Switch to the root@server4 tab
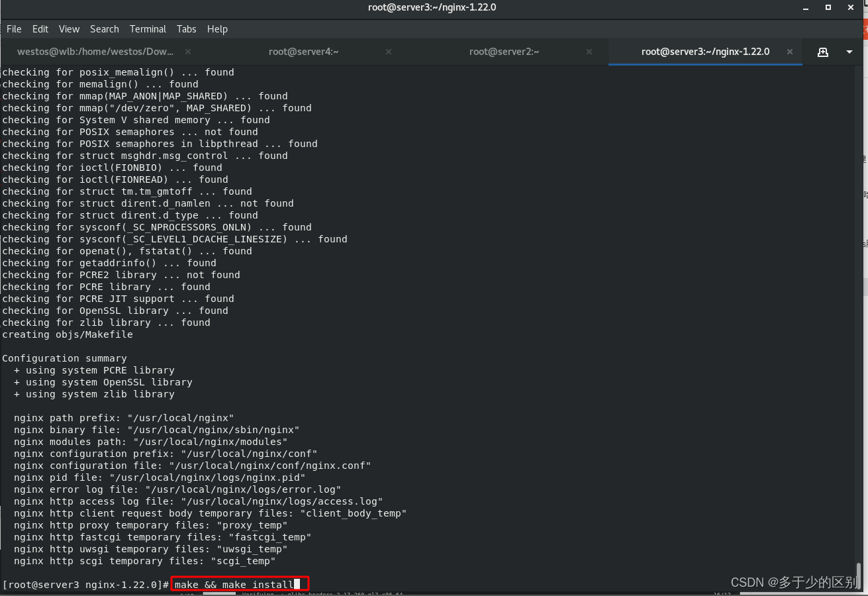The width and height of the screenshot is (868, 596). 303,52
